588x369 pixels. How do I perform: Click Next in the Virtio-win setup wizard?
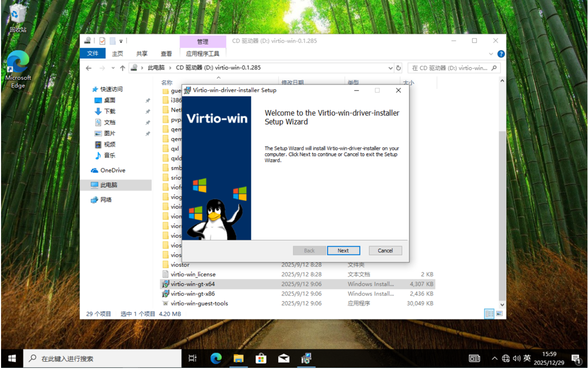[343, 251]
